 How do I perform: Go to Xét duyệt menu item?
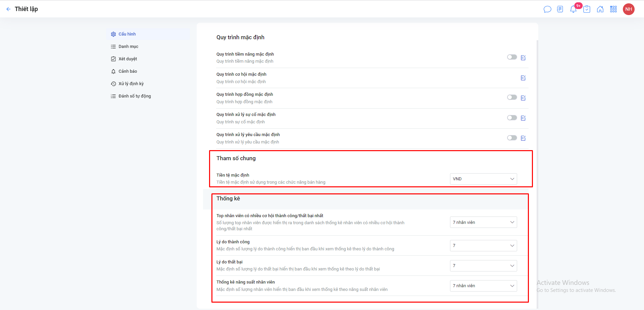[x=128, y=59]
